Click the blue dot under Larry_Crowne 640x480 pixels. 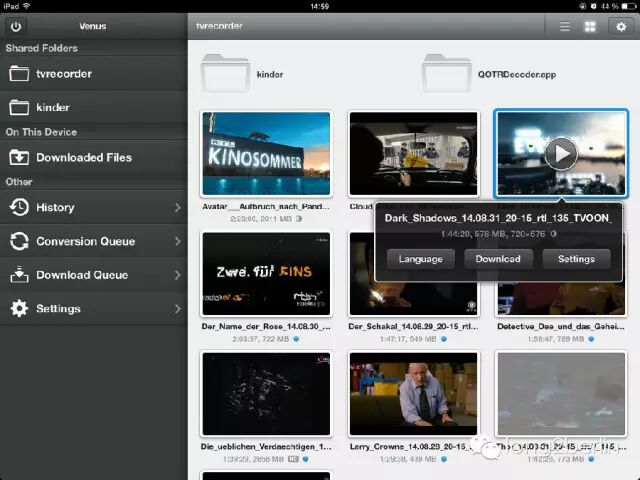(x=444, y=460)
